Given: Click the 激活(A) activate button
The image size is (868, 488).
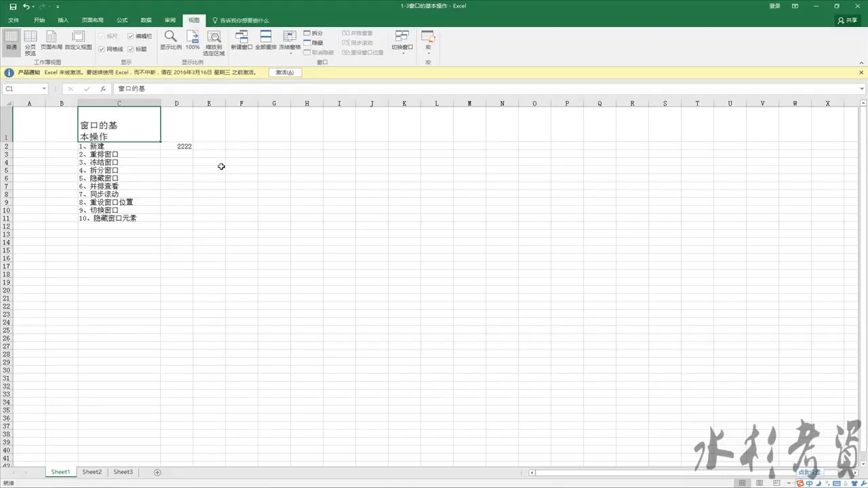Looking at the screenshot, I should click(x=285, y=73).
